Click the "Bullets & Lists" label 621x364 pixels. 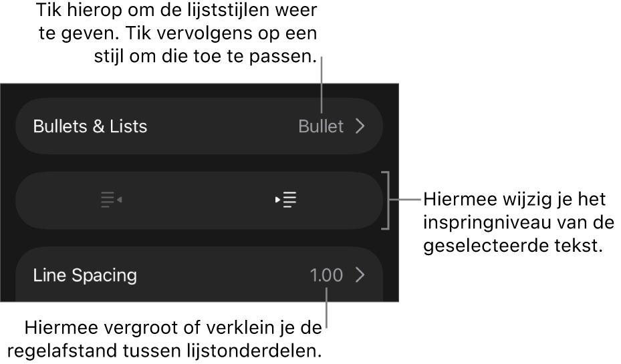pos(90,126)
